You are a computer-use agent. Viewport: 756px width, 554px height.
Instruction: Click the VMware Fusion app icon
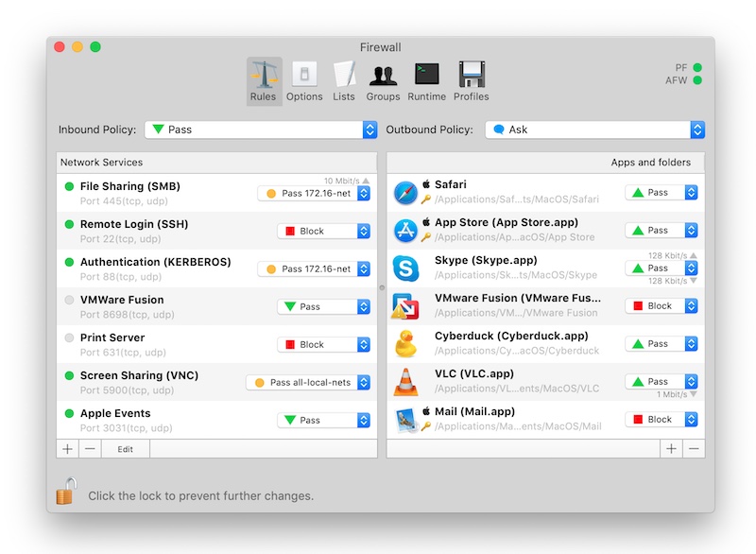405,306
